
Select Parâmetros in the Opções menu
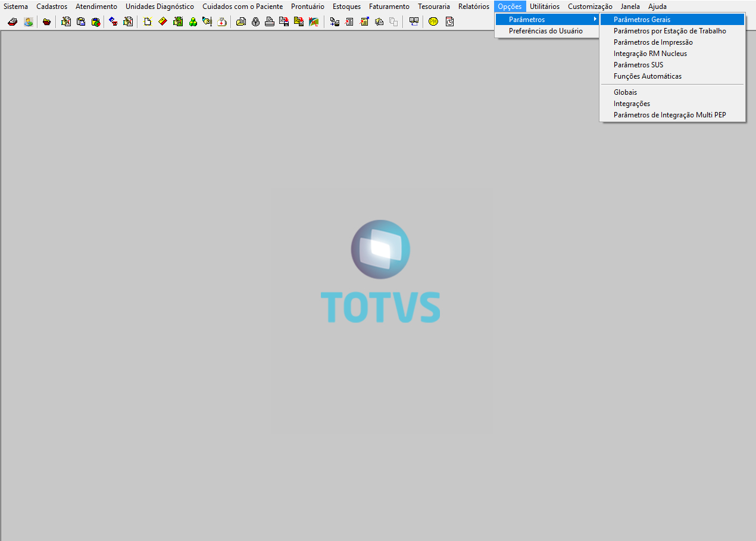point(547,20)
